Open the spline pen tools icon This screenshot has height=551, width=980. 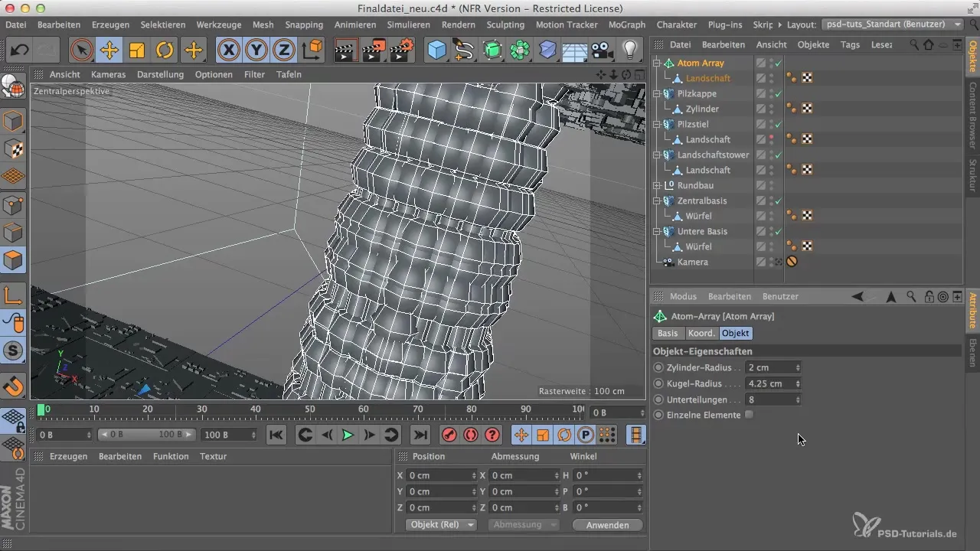pos(464,51)
